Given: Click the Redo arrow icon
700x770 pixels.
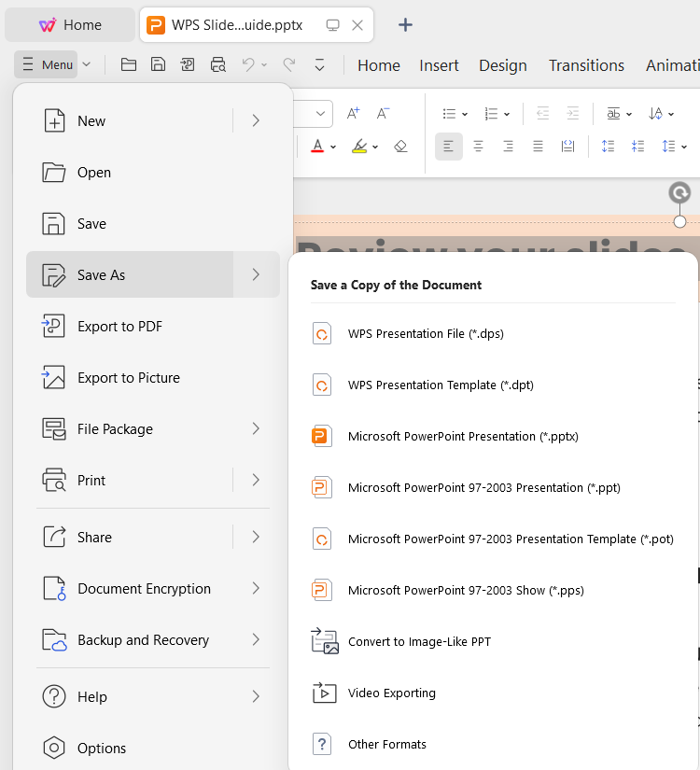Looking at the screenshot, I should (289, 64).
